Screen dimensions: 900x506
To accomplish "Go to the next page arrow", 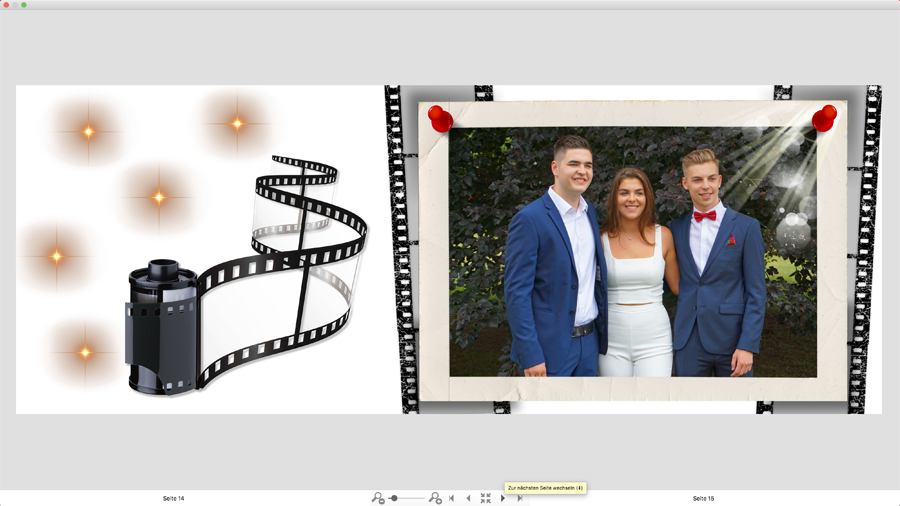I will tap(503, 498).
